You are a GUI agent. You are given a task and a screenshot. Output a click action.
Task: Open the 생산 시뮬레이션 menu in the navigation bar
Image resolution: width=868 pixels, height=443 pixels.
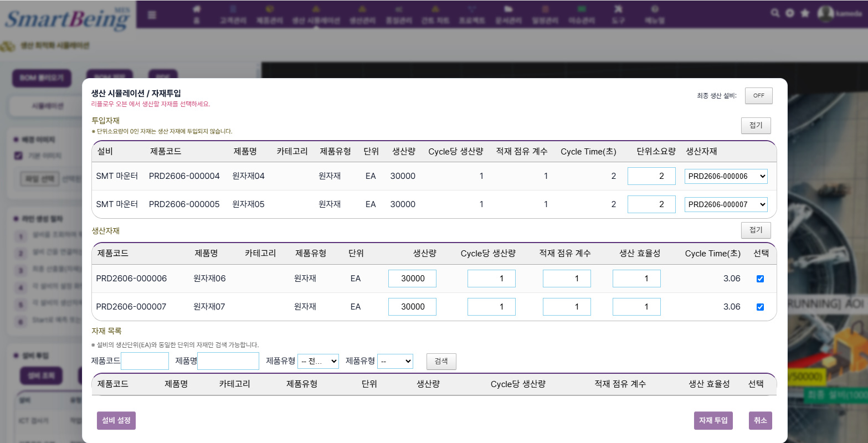[x=316, y=14]
